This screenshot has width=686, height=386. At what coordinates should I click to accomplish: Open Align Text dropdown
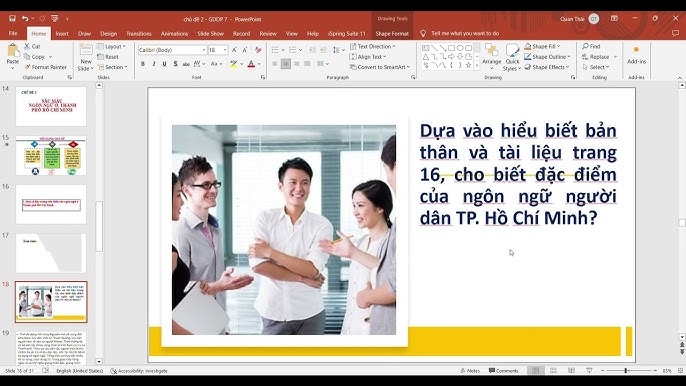click(x=368, y=56)
